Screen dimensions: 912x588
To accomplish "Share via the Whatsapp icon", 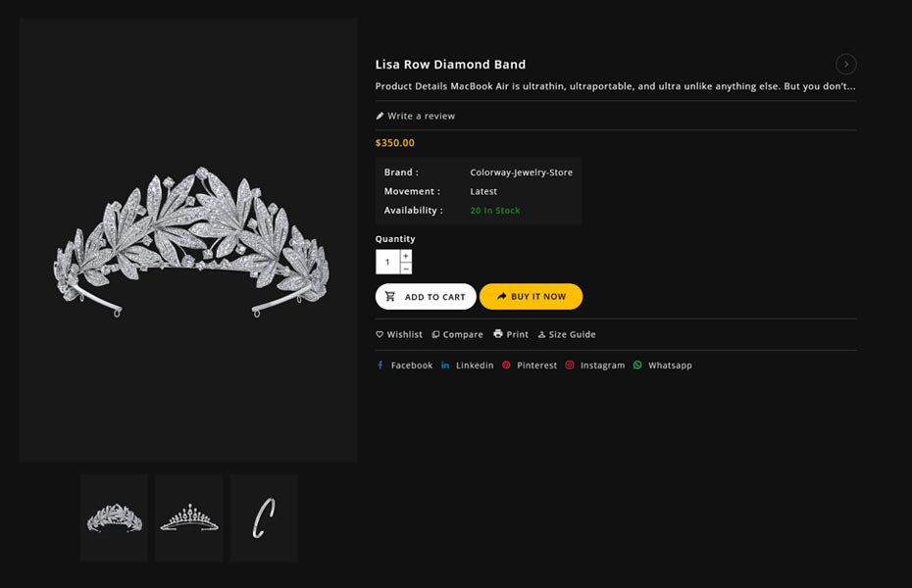I will coord(637,365).
